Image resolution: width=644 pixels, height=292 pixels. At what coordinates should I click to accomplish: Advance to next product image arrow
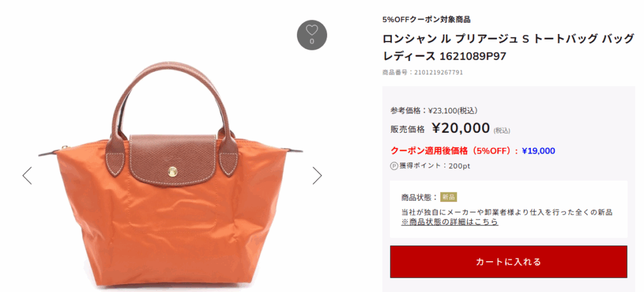(317, 176)
